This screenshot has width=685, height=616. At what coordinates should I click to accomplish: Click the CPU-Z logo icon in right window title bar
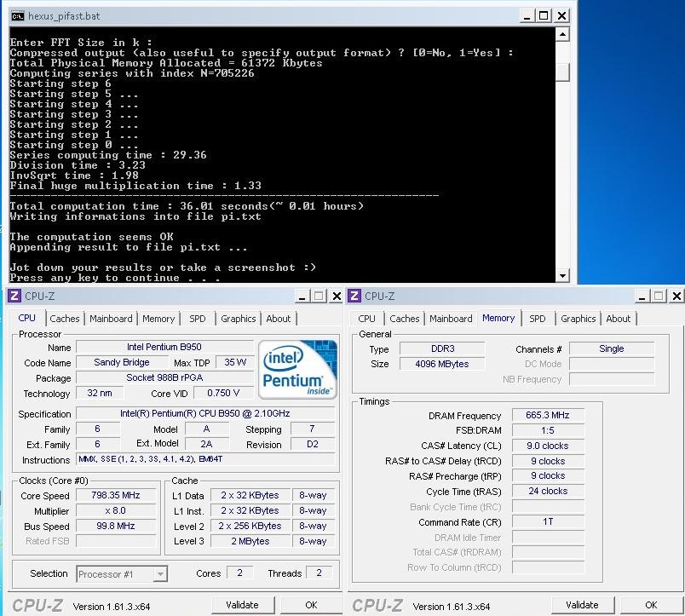click(354, 296)
